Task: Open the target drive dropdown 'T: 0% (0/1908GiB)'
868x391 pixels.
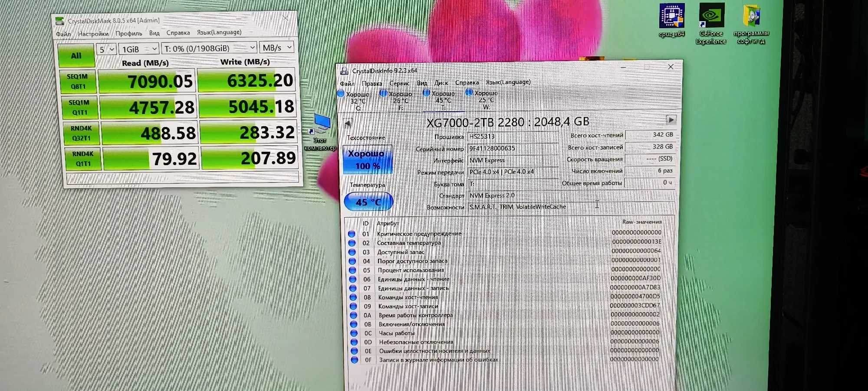Action: (x=210, y=48)
